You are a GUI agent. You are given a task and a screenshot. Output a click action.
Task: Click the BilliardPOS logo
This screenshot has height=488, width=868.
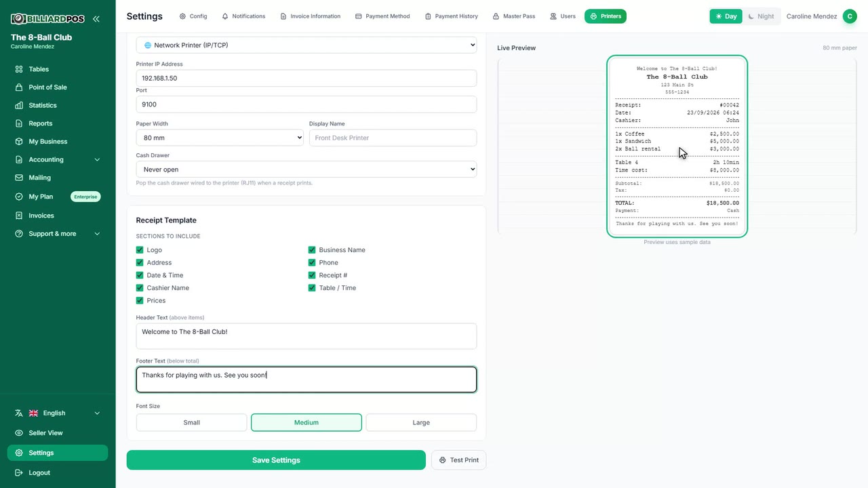point(47,19)
